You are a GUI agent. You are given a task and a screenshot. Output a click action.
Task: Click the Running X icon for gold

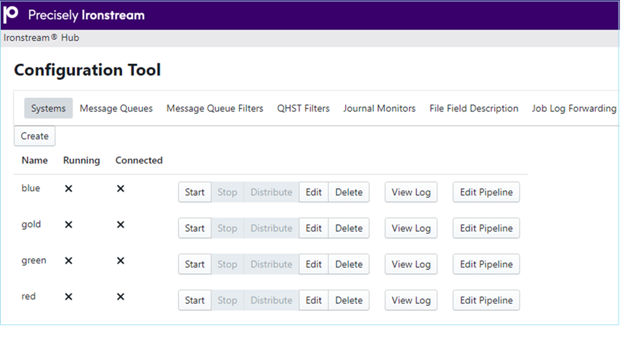pyautogui.click(x=69, y=225)
